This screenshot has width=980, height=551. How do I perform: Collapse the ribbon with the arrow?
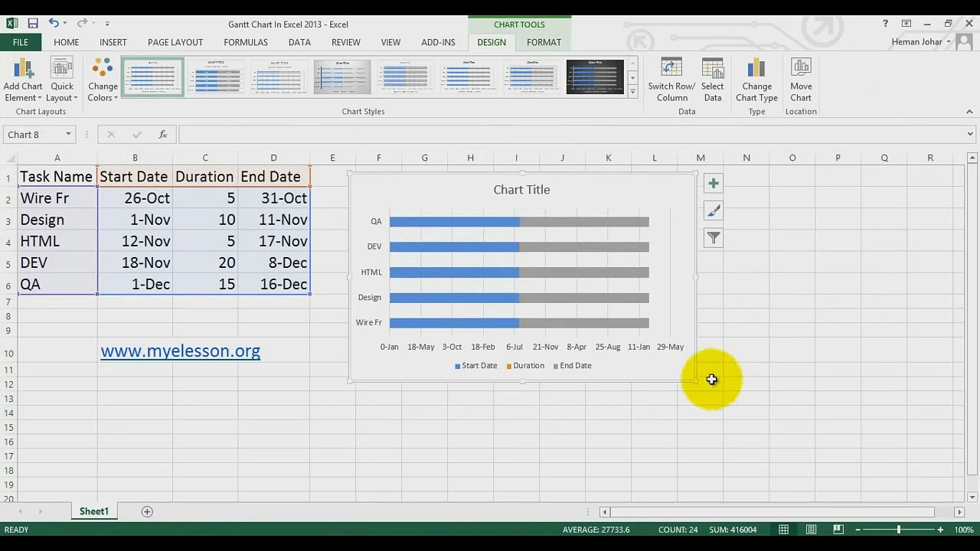[969, 112]
